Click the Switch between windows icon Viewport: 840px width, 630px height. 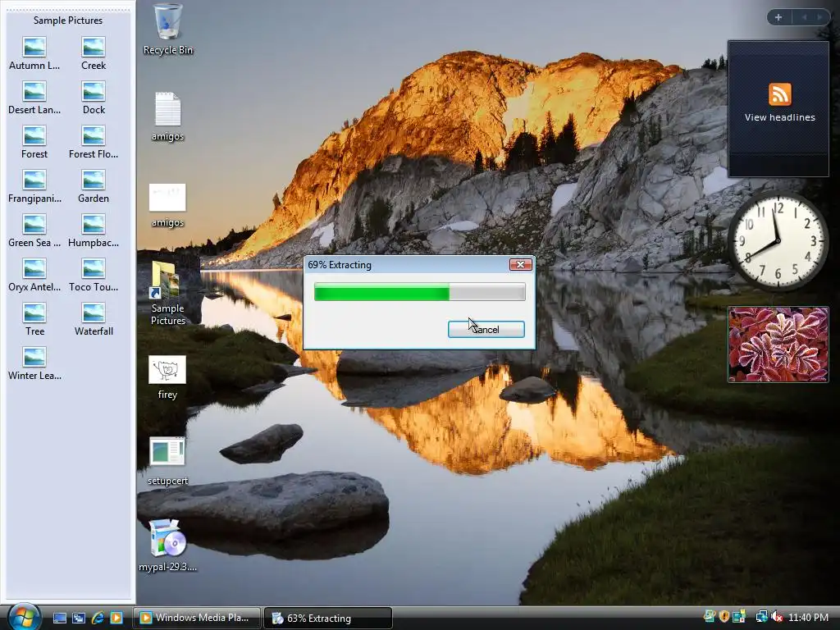click(x=79, y=618)
